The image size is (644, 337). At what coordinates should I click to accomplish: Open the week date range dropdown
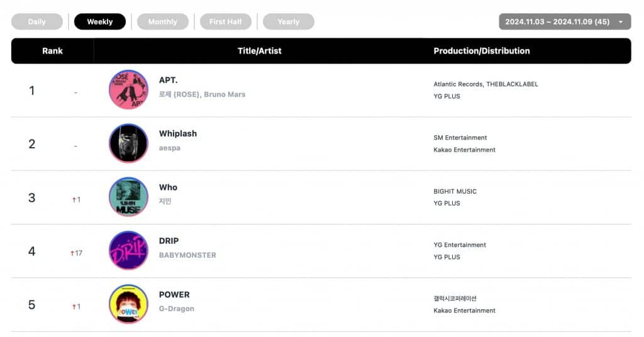pos(564,22)
